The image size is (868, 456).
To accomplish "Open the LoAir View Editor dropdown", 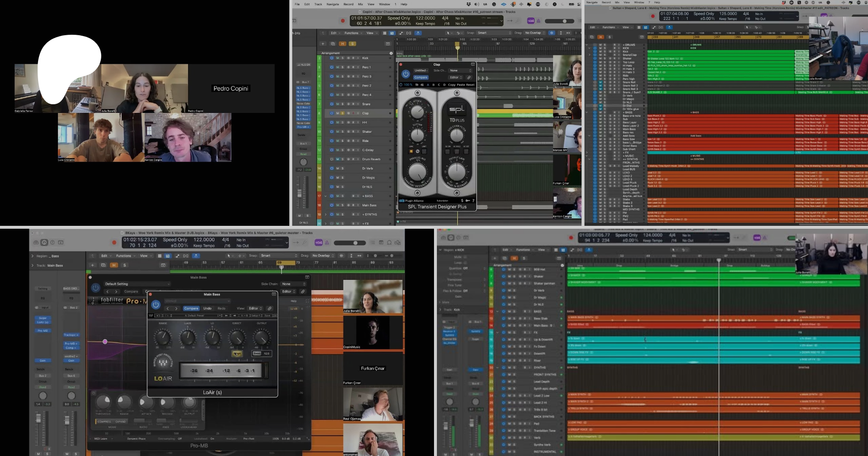I will [255, 308].
